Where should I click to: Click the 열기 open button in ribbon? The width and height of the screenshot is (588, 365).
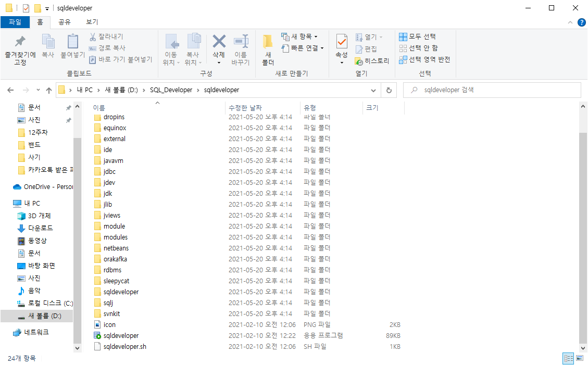[369, 37]
